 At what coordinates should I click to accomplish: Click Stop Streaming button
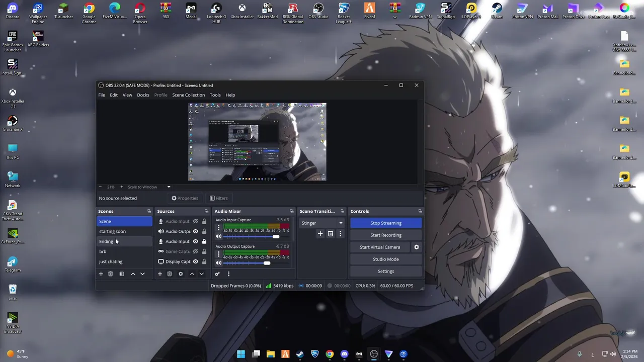[x=386, y=223]
